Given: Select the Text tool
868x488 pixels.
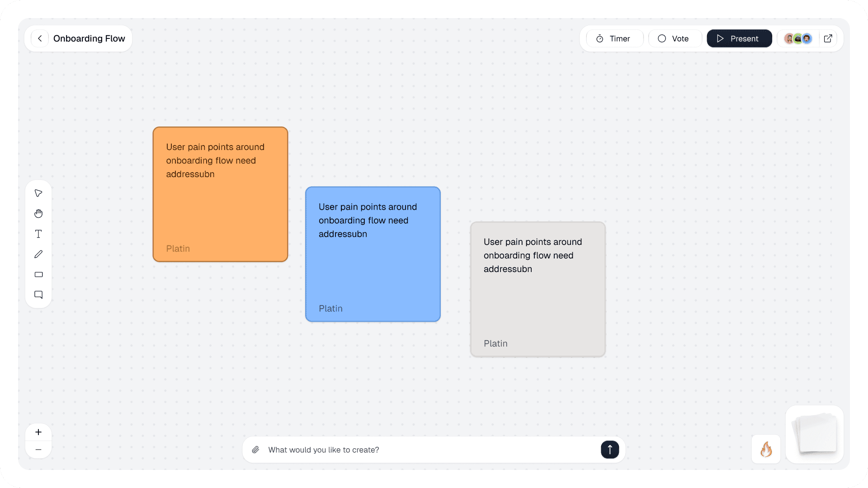Looking at the screenshot, I should [38, 234].
